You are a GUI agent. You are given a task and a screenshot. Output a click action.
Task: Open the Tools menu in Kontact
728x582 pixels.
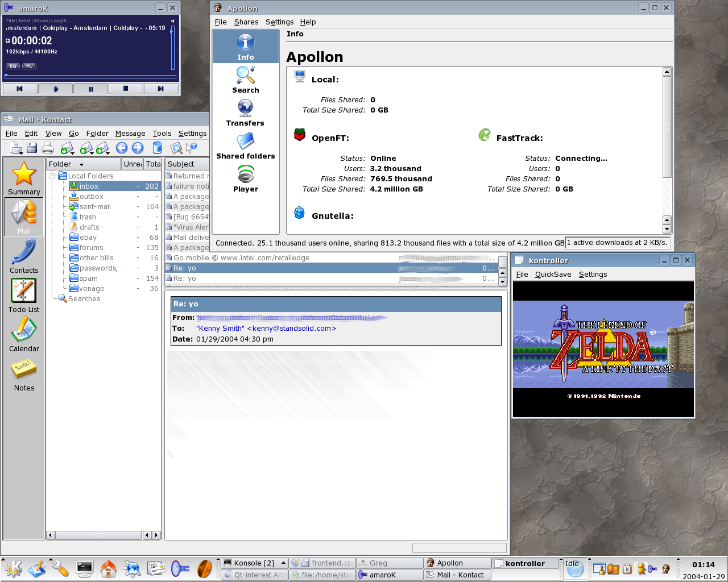[x=162, y=134]
